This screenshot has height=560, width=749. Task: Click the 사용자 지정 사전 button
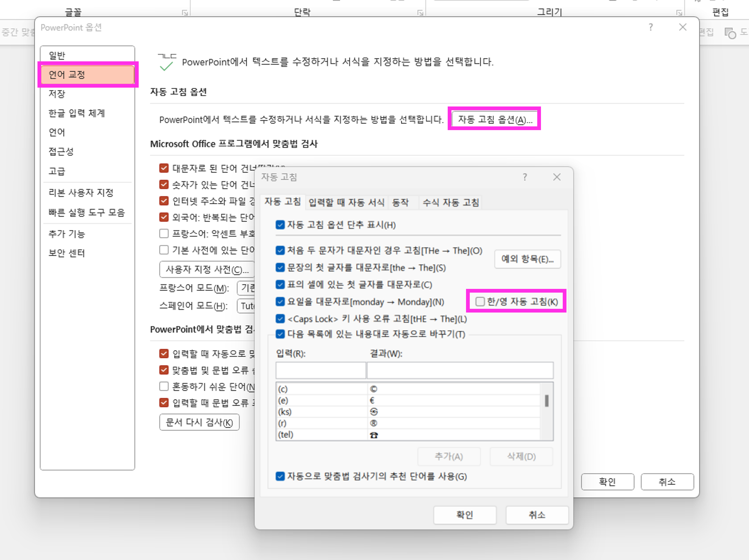pyautogui.click(x=207, y=269)
